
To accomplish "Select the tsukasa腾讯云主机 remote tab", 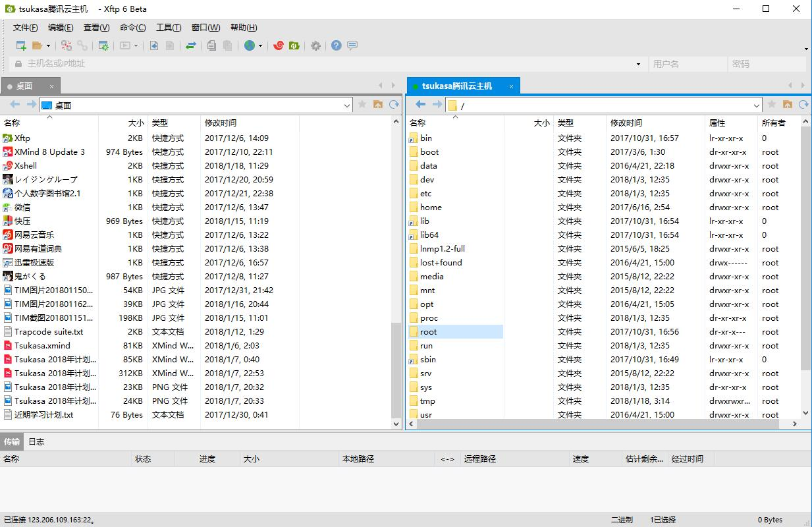I will click(464, 86).
